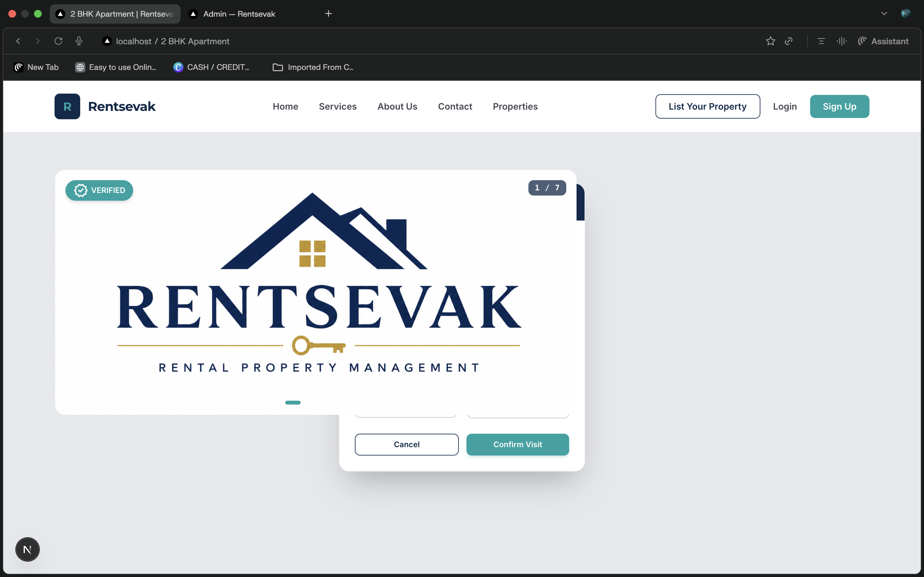Click the audio waveform icon
Viewport: 924px width, 577px height.
pyautogui.click(x=842, y=41)
